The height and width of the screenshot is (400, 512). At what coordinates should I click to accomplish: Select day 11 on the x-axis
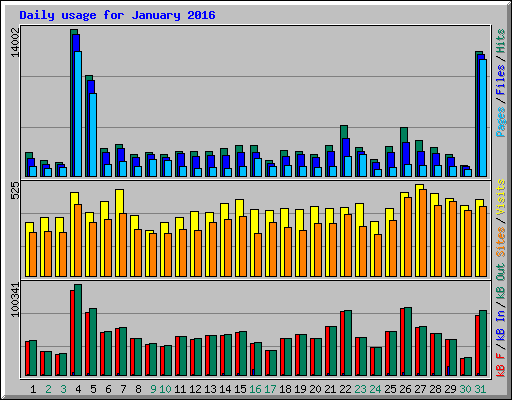[180, 389]
